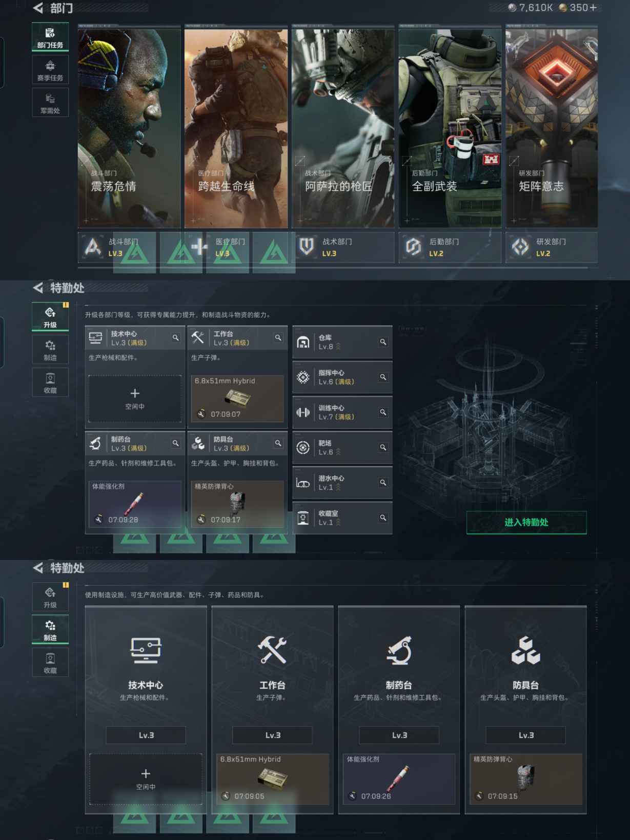
Task: Click the magnifier icon on 收藏室 row
Action: (x=383, y=518)
